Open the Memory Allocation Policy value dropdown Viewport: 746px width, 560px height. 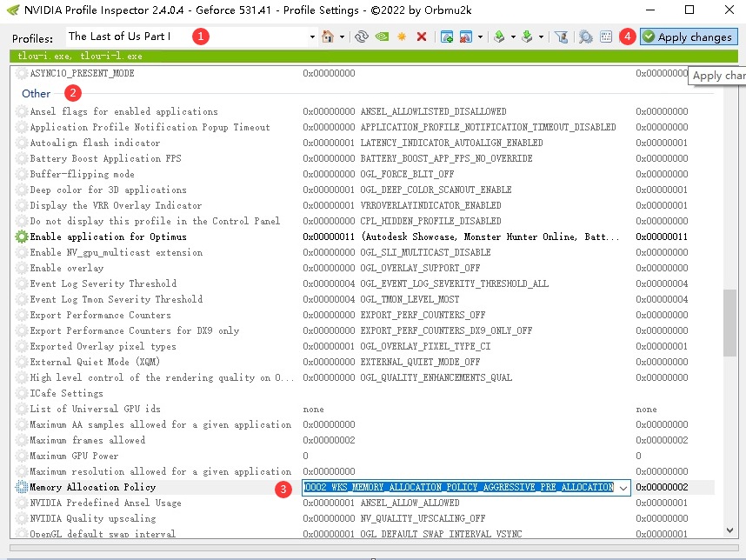(x=623, y=488)
